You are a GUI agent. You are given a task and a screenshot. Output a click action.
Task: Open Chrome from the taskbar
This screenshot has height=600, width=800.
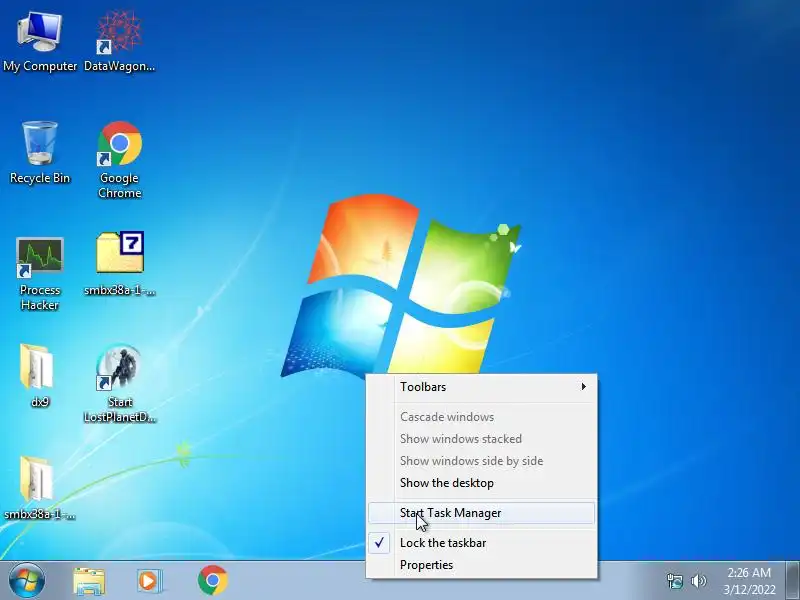pos(213,581)
